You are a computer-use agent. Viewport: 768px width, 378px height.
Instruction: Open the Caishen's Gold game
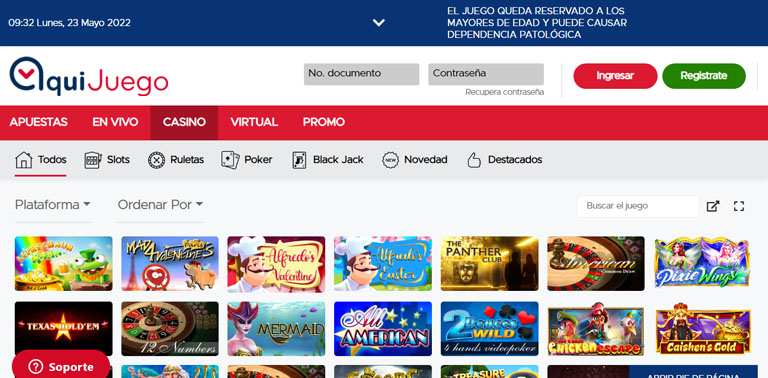[702, 329]
